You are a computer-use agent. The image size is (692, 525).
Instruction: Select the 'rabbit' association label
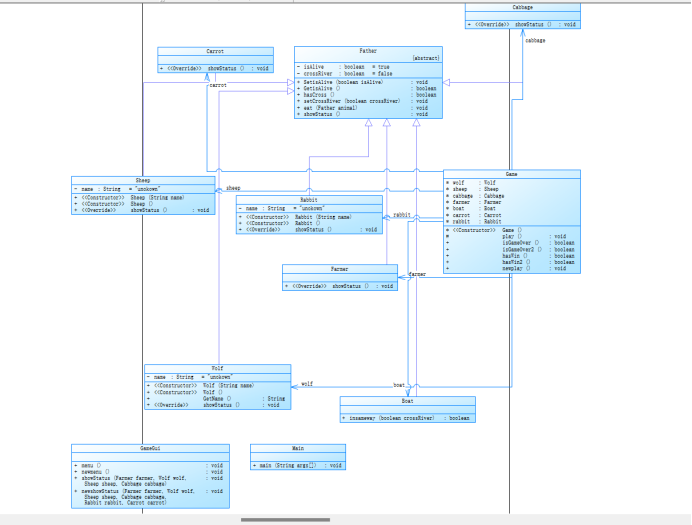point(402,215)
